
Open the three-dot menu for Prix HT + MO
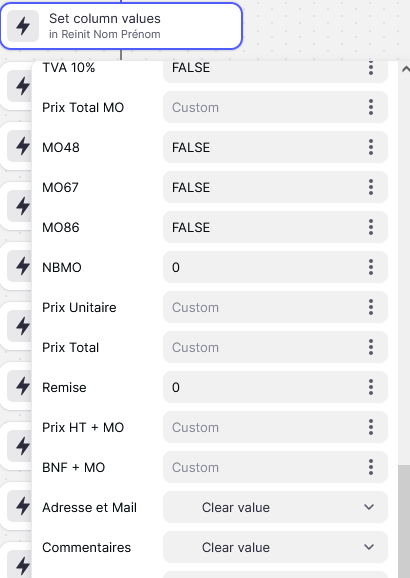(371, 427)
